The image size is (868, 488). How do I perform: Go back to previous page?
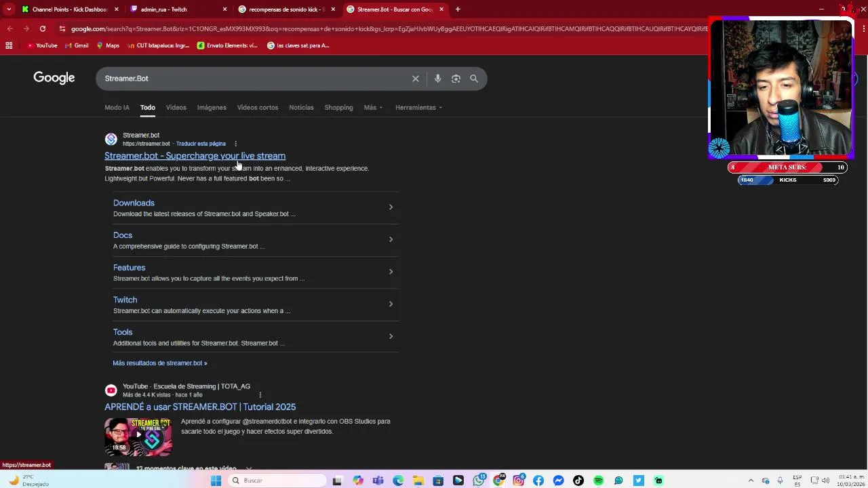[x=10, y=28]
